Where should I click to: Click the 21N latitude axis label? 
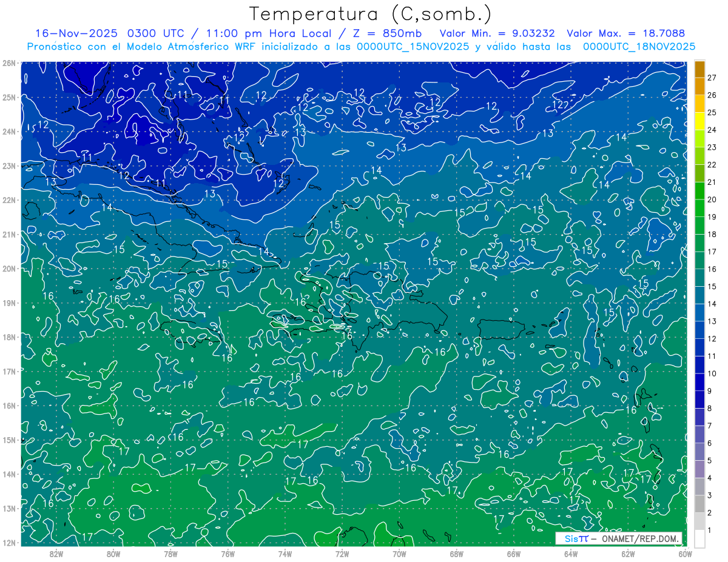(8, 234)
